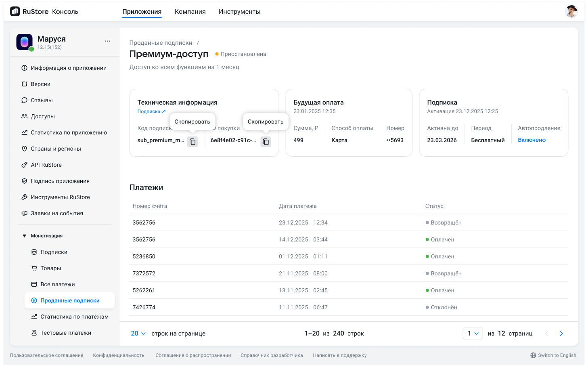Click the Дата платежа column header
Screen dimensions: 588x365
click(x=297, y=206)
